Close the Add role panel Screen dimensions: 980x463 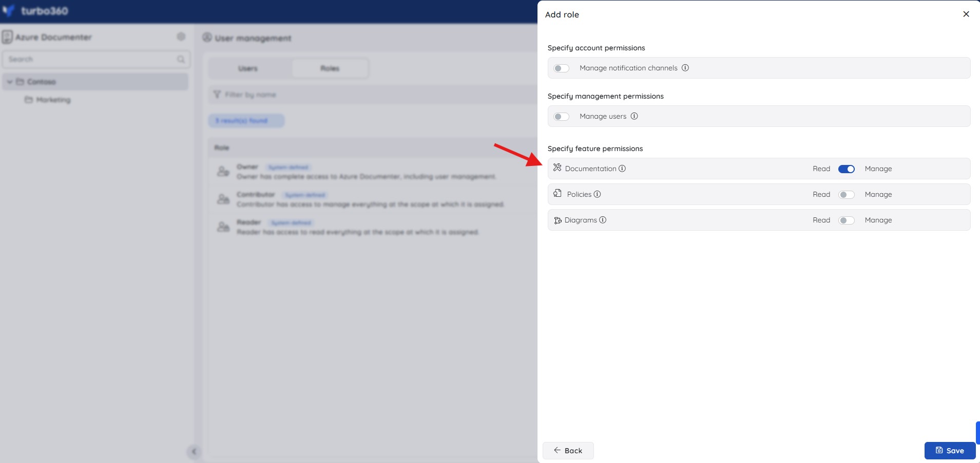(x=966, y=14)
